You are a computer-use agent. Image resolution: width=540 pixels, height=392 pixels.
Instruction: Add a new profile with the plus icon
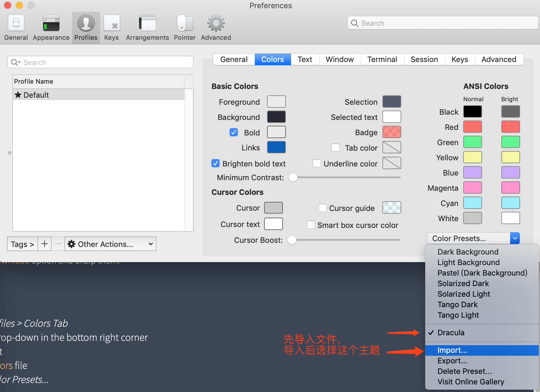pos(44,244)
